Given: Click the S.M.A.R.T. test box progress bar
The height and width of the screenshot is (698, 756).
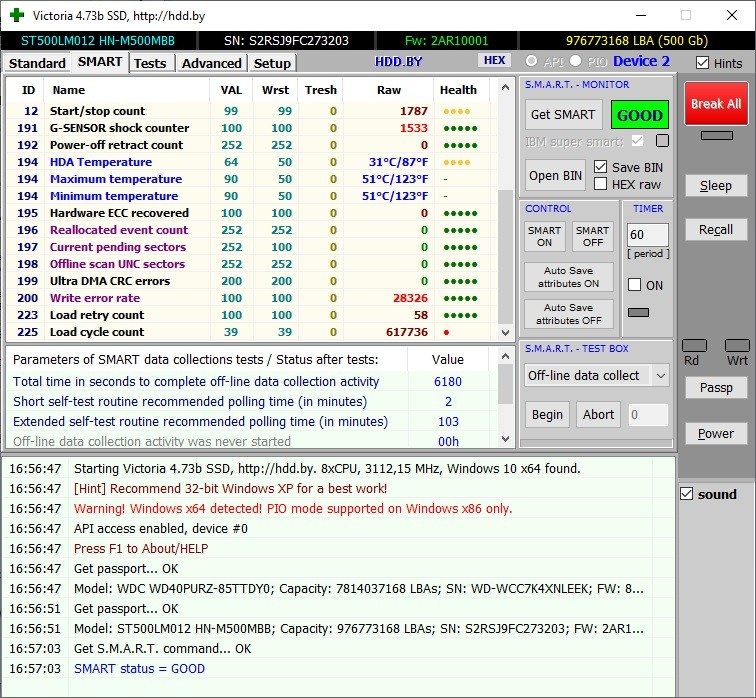Looking at the screenshot, I should tap(596, 443).
